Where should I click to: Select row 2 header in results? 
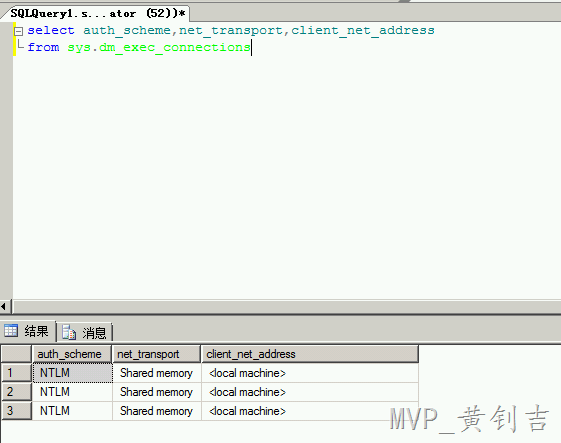click(16, 392)
